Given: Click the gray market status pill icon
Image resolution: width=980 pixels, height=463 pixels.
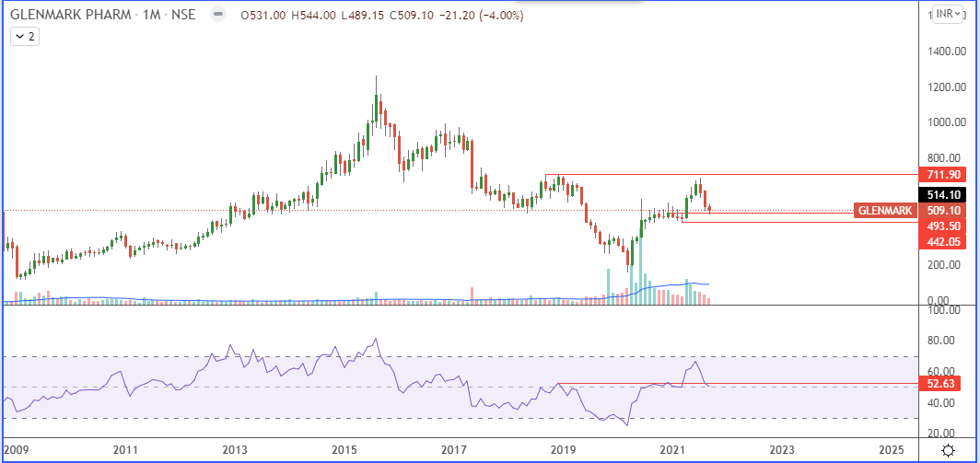Looking at the screenshot, I should pos(217,14).
